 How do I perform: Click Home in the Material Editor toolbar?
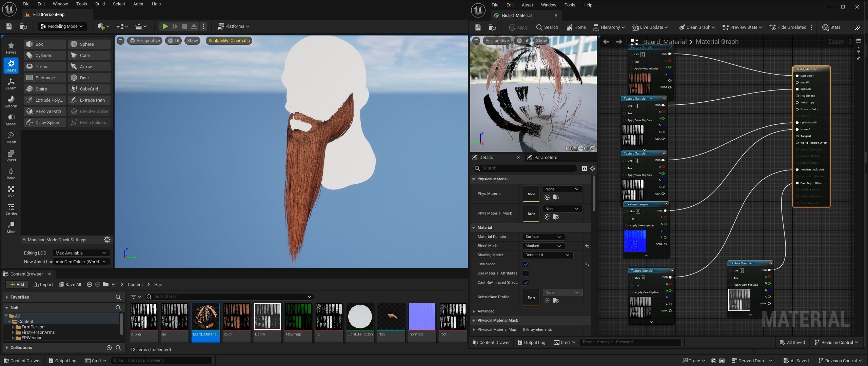(x=576, y=27)
